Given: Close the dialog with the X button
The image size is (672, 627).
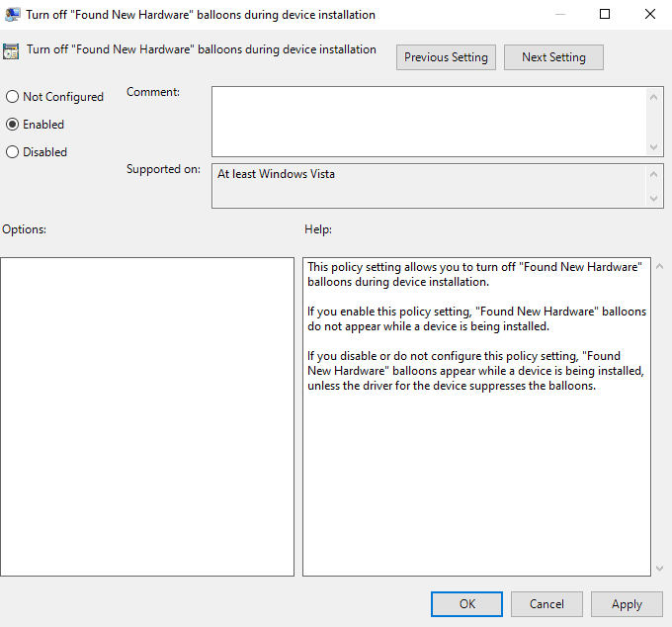Looking at the screenshot, I should coord(650,14).
